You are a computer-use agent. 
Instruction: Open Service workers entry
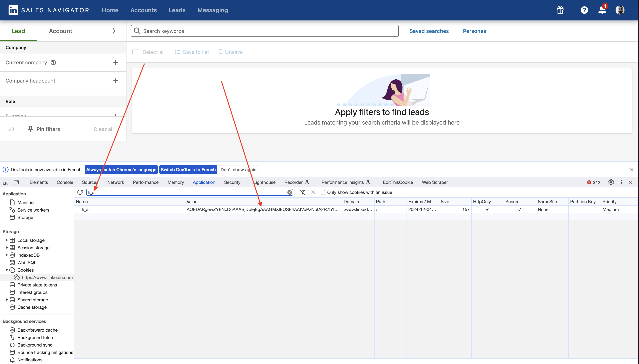coord(33,210)
